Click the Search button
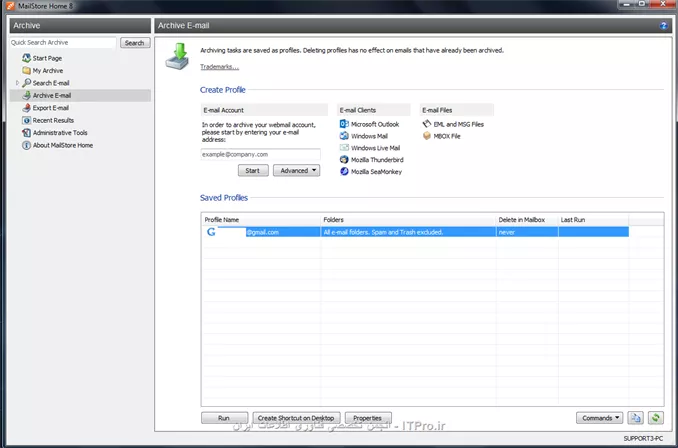Viewport: 678px width, 448px height. pyautogui.click(x=135, y=43)
